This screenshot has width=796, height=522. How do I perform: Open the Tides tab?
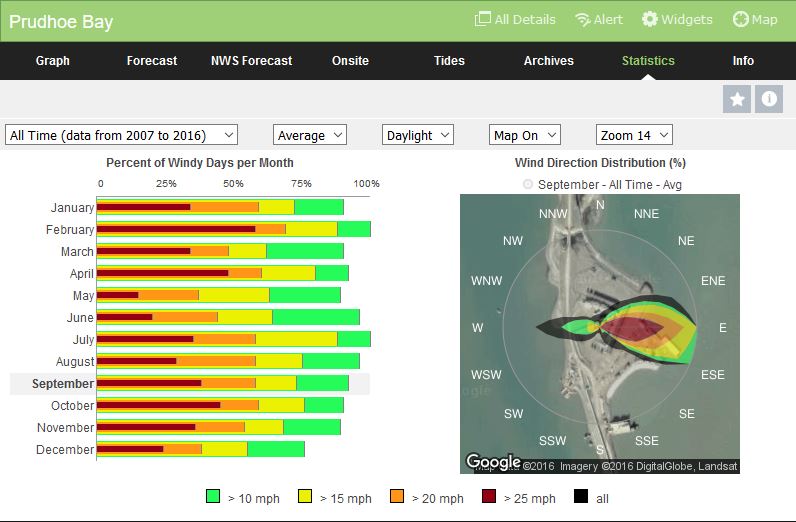[x=449, y=61]
